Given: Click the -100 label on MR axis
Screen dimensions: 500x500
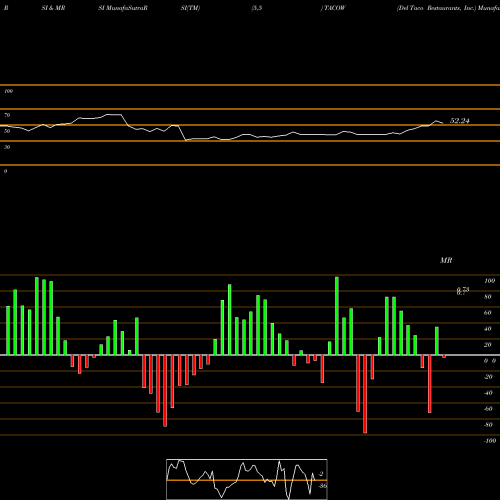Looking at the screenshot, I should click(490, 441).
